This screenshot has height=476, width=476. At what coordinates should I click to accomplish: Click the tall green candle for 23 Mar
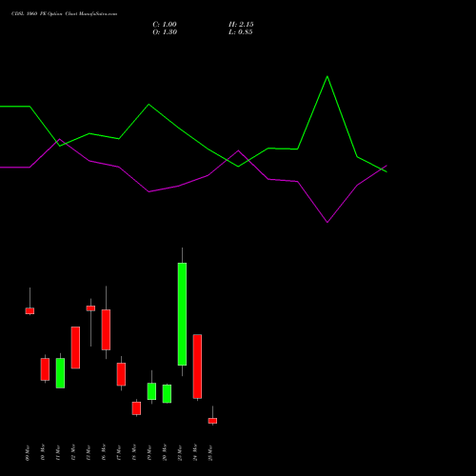click(x=182, y=314)
